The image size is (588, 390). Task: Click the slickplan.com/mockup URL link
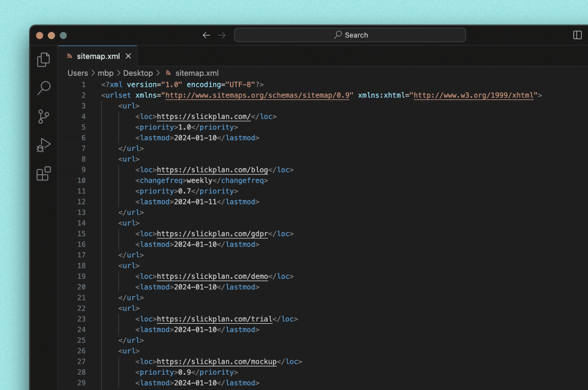point(217,362)
